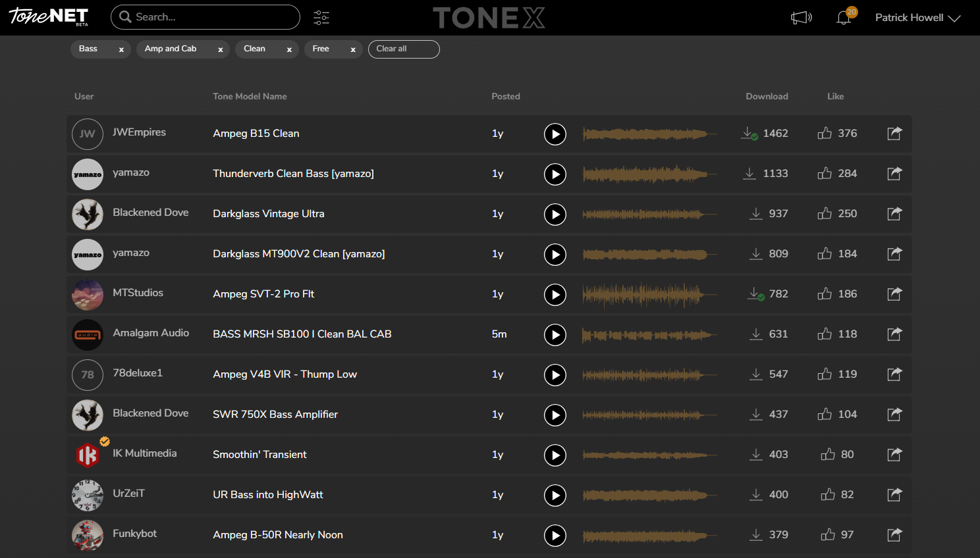Viewport: 980px width, 558px height.
Task: Share SWR 750X Bass Amplifier tone
Action: (x=894, y=415)
